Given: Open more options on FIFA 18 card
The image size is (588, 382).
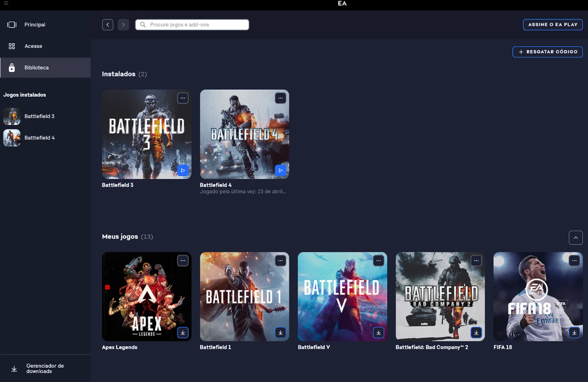Looking at the screenshot, I should pos(574,261).
